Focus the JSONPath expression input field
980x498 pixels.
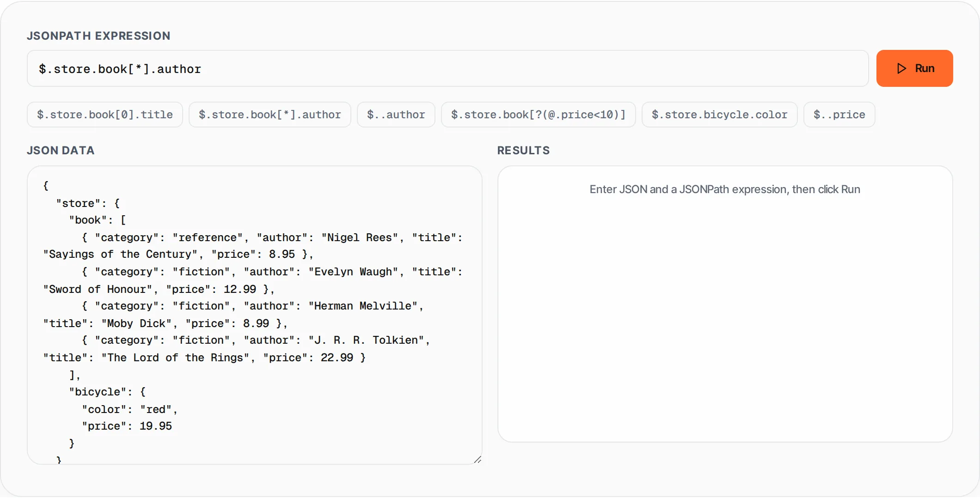[x=447, y=68]
